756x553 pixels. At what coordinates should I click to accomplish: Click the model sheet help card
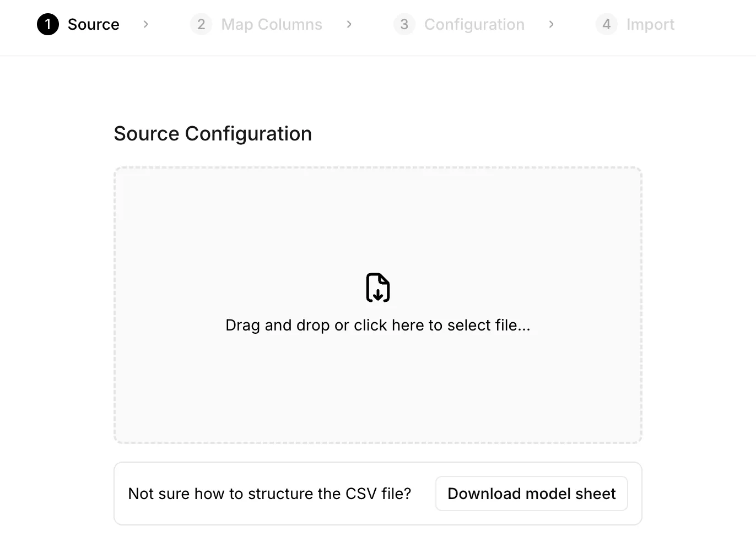coord(378,494)
